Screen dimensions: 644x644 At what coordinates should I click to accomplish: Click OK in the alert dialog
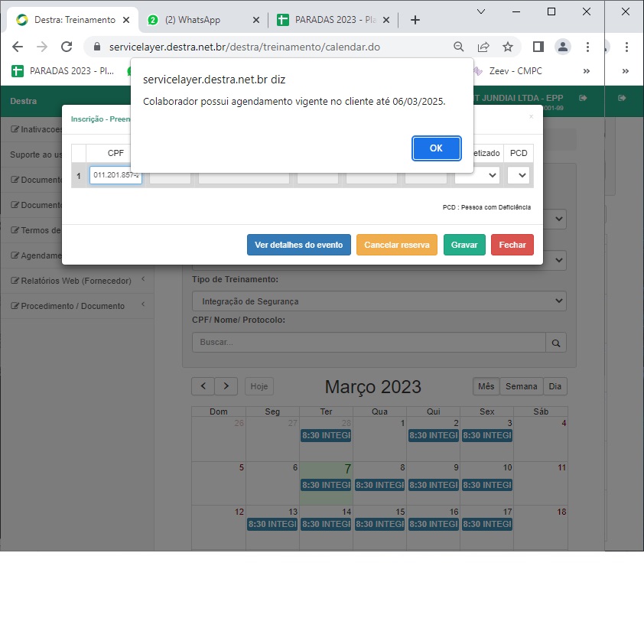point(436,148)
